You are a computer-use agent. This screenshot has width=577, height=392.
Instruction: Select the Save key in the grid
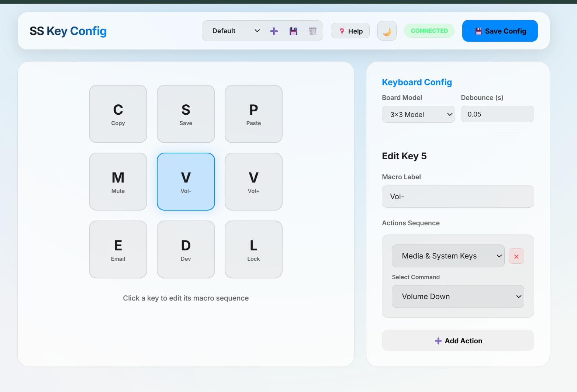click(186, 114)
